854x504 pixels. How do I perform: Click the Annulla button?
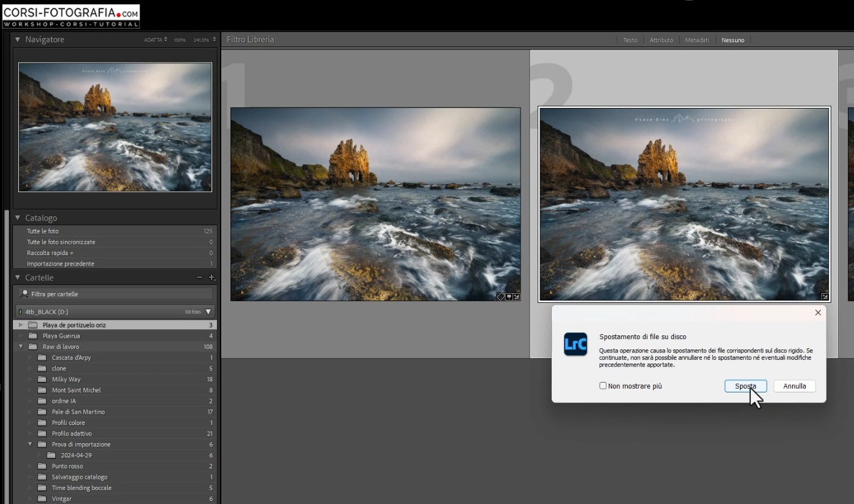[x=794, y=386]
